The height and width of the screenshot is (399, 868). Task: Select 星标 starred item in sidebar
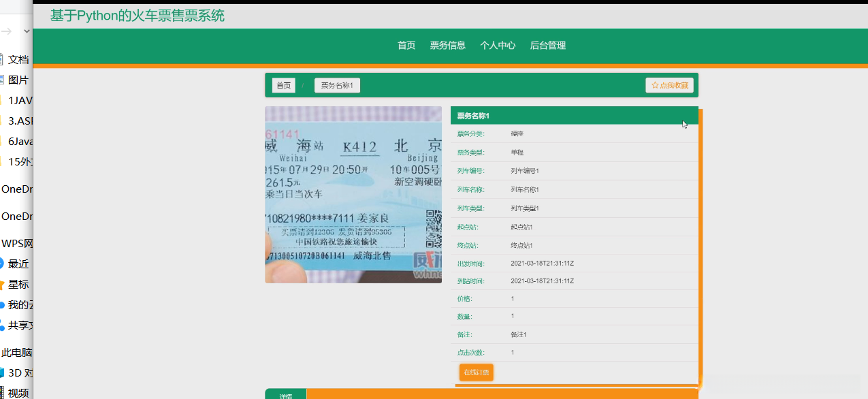(x=18, y=284)
